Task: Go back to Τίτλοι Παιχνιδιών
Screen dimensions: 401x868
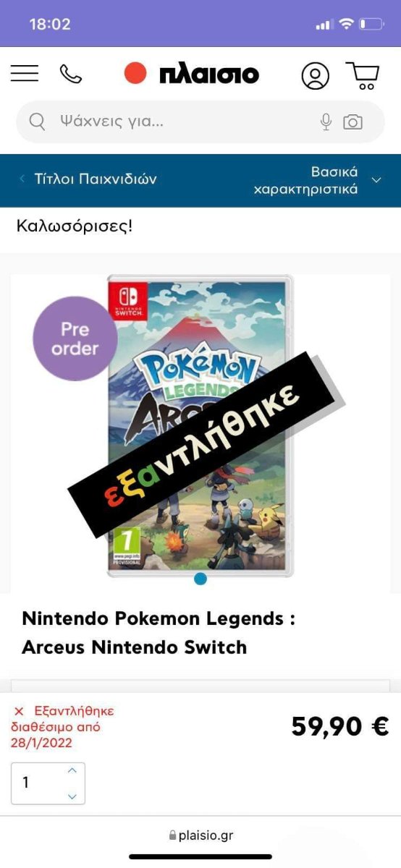Action: click(96, 179)
